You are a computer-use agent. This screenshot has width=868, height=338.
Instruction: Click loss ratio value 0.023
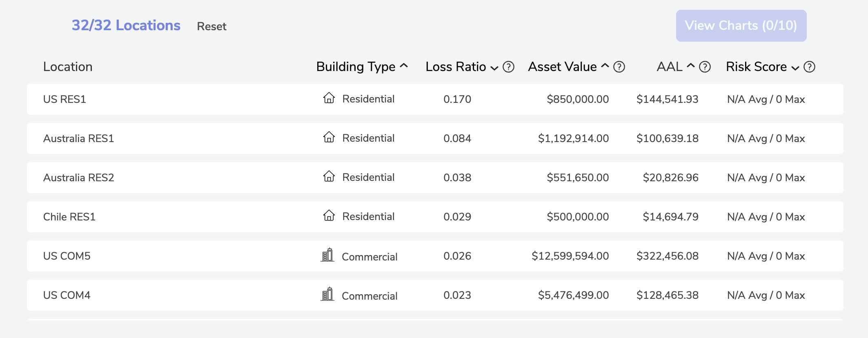coord(457,295)
